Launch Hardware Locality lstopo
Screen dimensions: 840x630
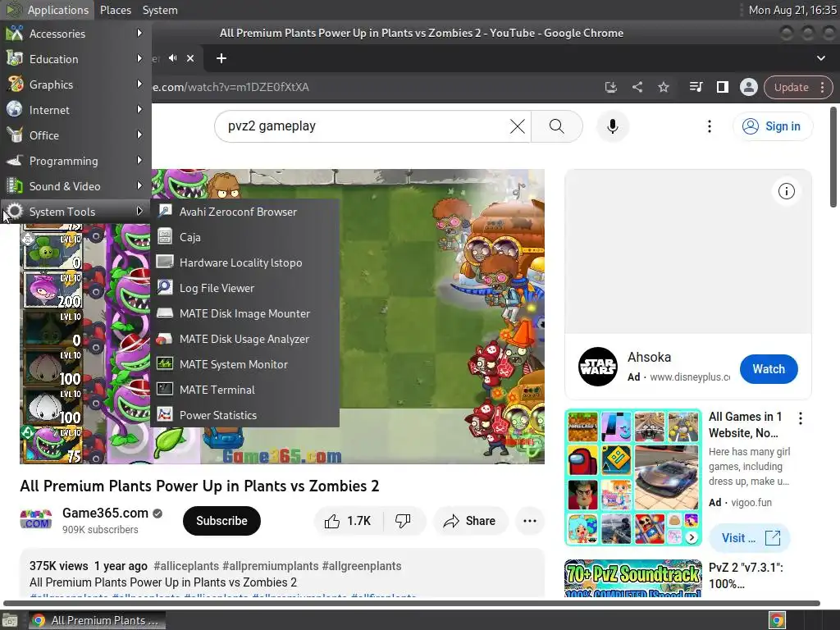pyautogui.click(x=245, y=262)
